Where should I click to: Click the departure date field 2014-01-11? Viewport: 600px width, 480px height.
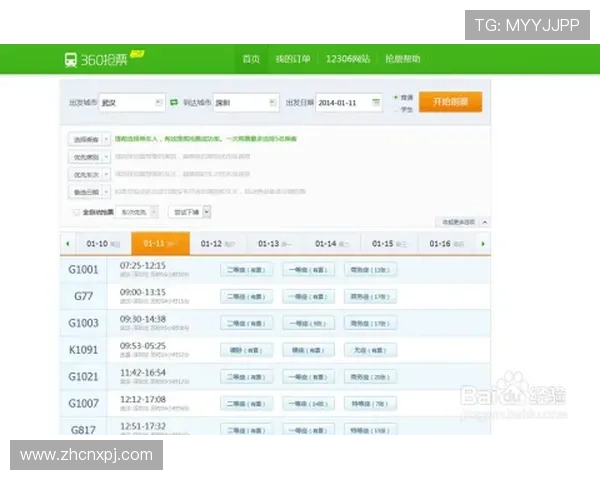coord(349,103)
